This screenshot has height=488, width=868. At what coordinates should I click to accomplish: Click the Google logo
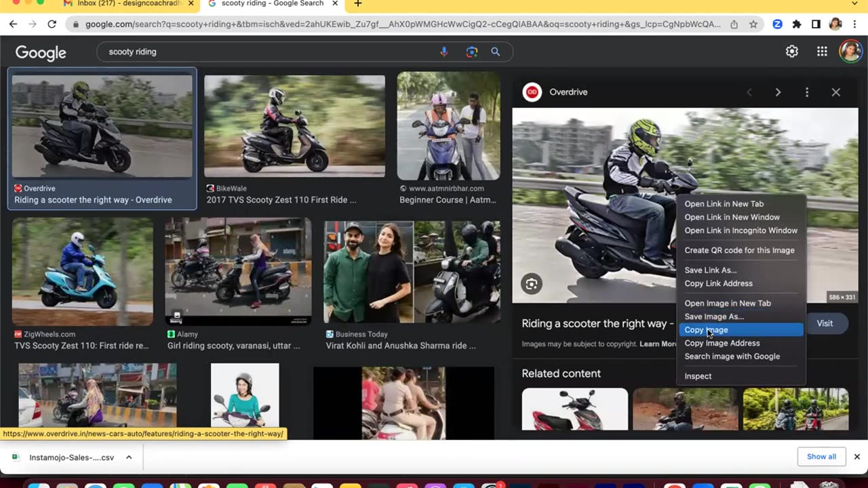coord(41,52)
